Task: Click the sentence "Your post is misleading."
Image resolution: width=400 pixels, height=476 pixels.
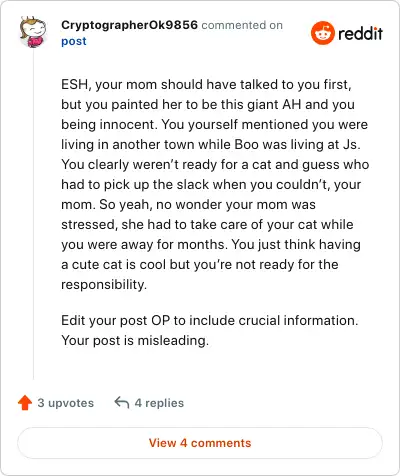Action: (135, 340)
